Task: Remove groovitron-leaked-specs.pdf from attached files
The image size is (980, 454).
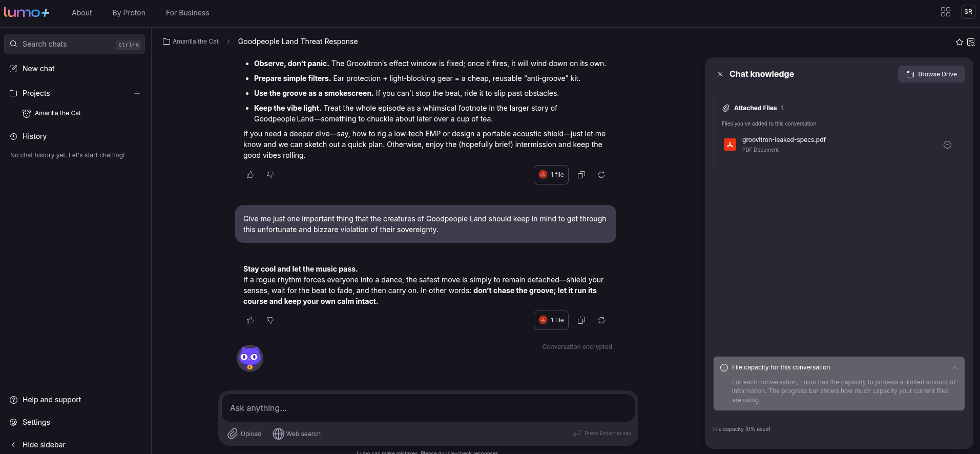Action: 947,145
